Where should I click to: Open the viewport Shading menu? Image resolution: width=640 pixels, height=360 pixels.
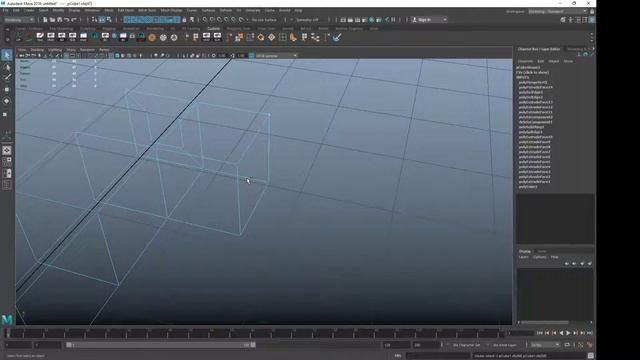coord(37,50)
